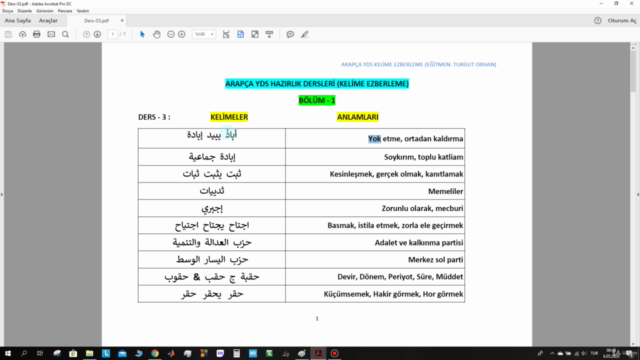This screenshot has height=360, width=640.
Task: Open the Find text magnifier tool
Action: pyautogui.click(x=65, y=34)
